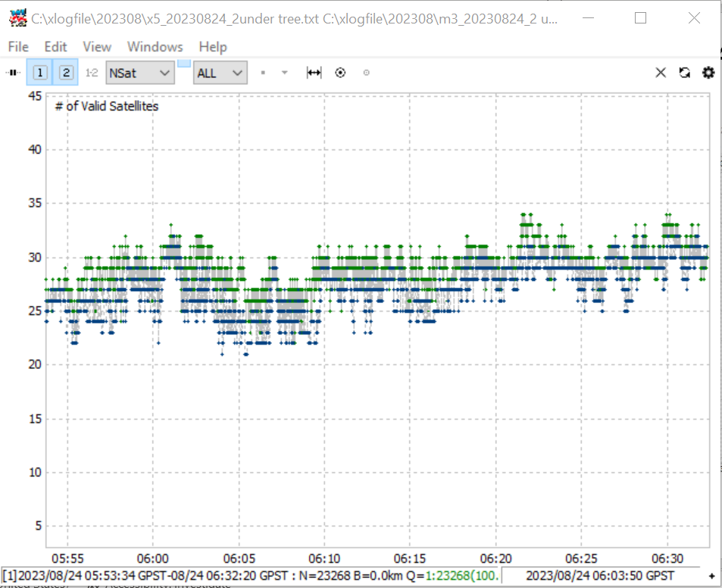
Task: Minimize the RTKPLOT window
Action: click(588, 18)
